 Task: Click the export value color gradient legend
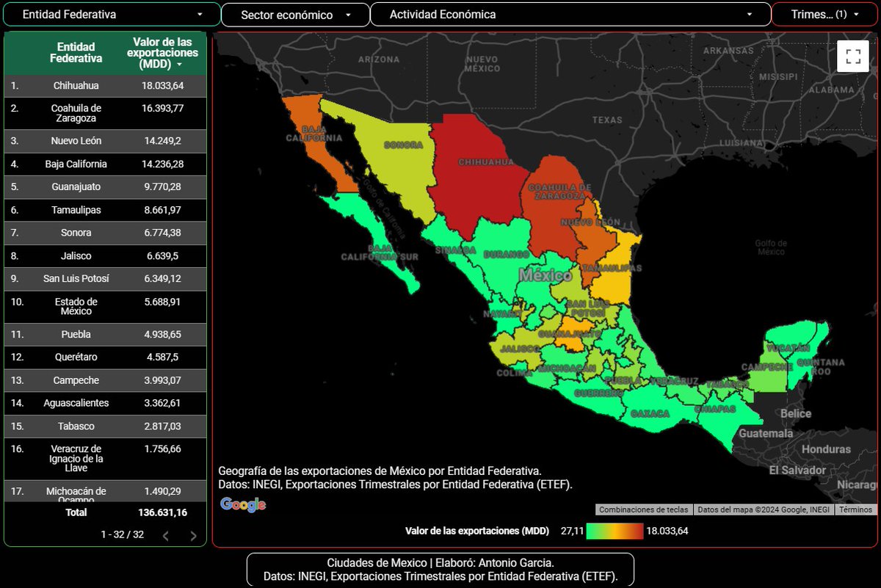614,530
